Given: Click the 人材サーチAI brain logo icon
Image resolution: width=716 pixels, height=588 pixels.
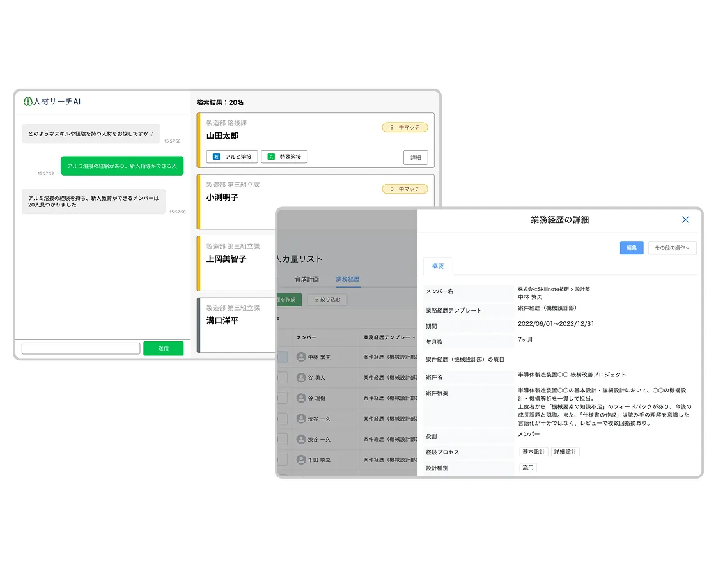Looking at the screenshot, I should [x=27, y=102].
